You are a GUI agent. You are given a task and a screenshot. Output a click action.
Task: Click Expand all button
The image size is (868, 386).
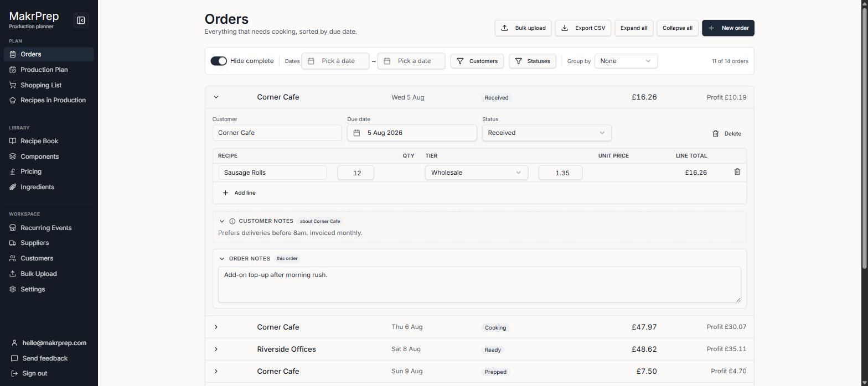tap(634, 28)
